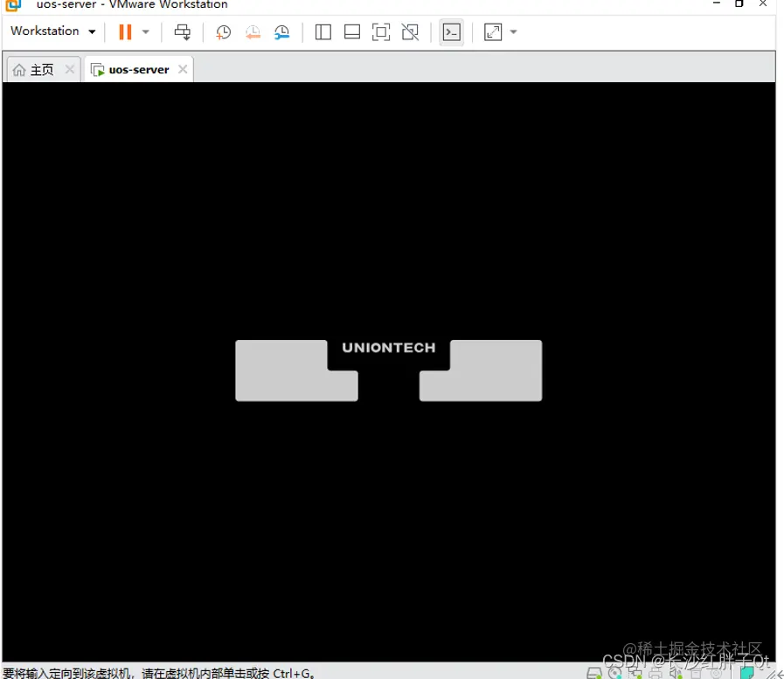Image resolution: width=784 pixels, height=679 pixels.
Task: Pause the virtual machine with the orange pause button
Action: tap(125, 32)
